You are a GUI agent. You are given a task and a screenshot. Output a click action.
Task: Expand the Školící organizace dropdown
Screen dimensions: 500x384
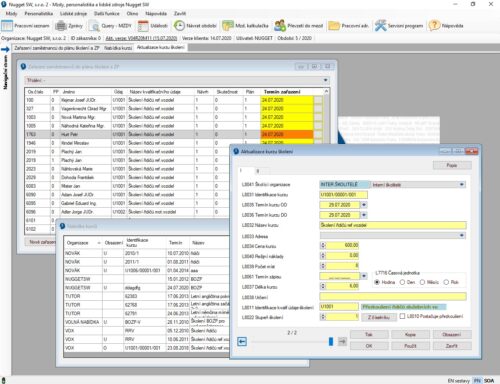click(462, 184)
